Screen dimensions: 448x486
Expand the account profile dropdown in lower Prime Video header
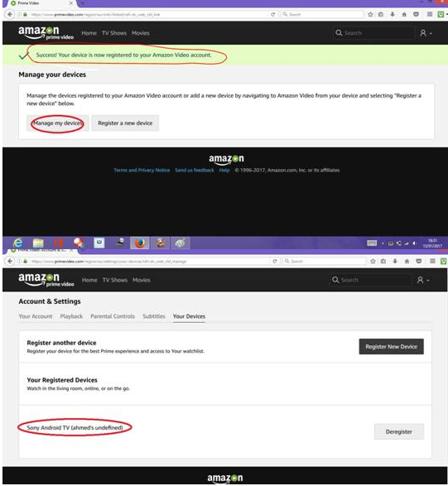coord(423,280)
